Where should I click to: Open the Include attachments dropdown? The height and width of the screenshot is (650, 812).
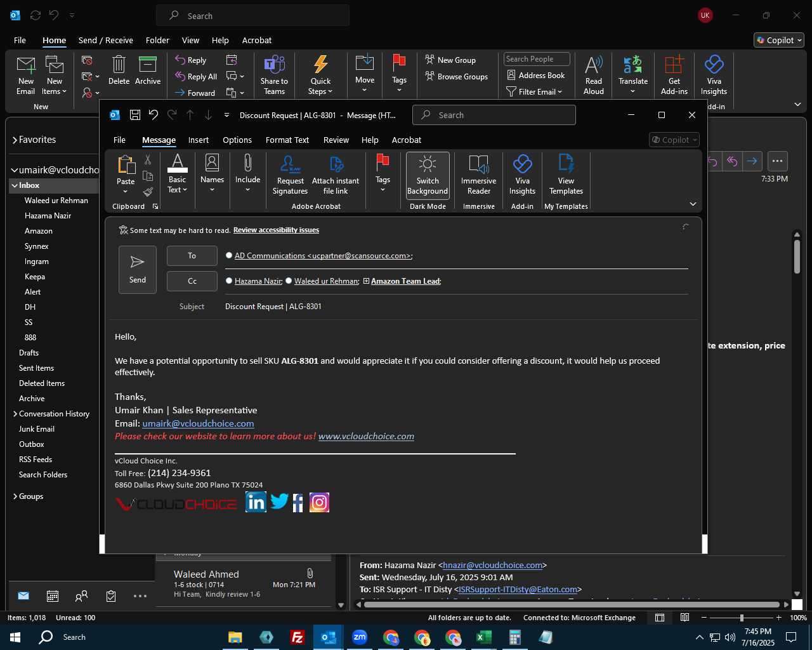247,173
